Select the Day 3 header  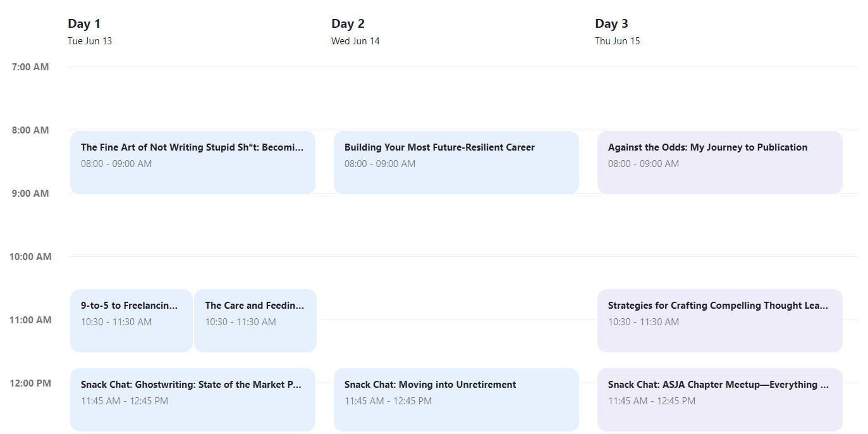coord(612,23)
